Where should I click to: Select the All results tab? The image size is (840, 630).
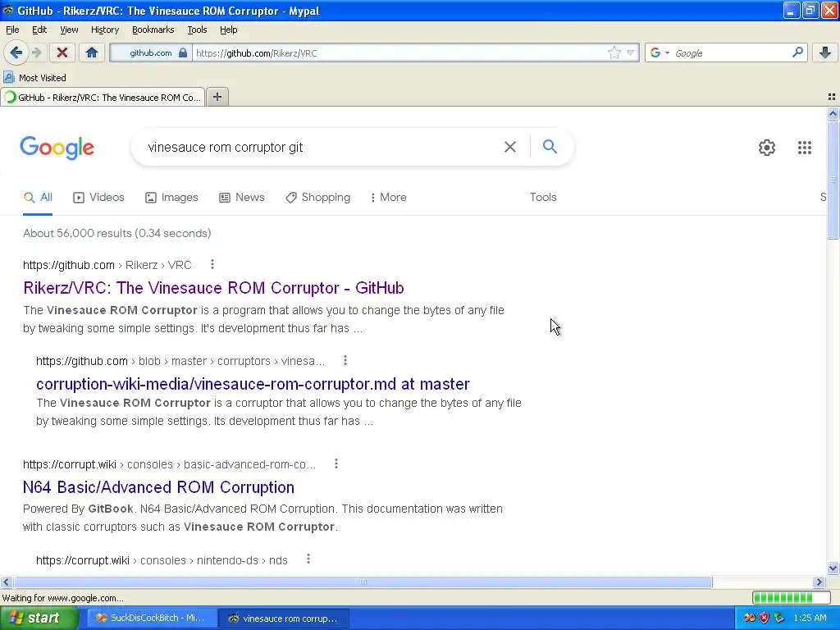(38, 198)
